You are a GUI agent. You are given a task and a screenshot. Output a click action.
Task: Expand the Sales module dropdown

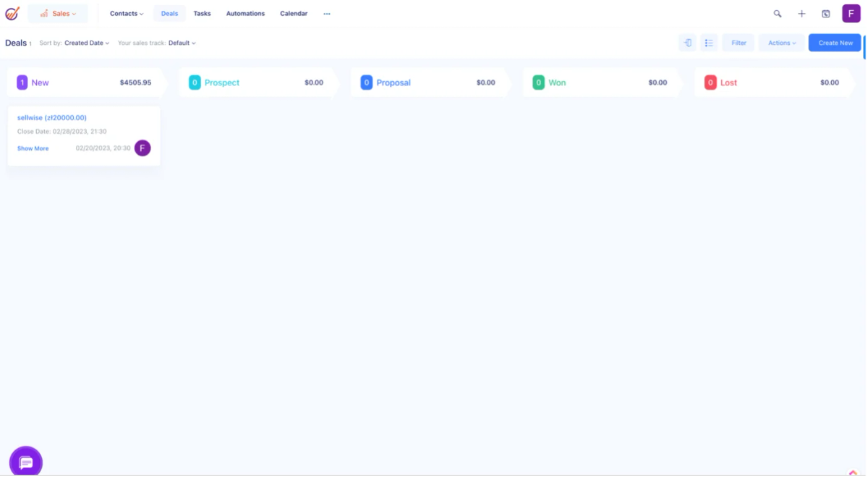coord(58,14)
